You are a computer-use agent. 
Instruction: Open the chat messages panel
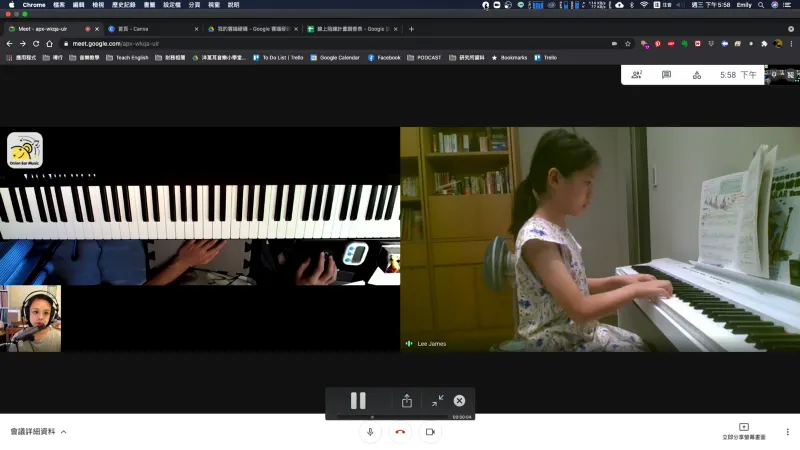click(x=666, y=75)
